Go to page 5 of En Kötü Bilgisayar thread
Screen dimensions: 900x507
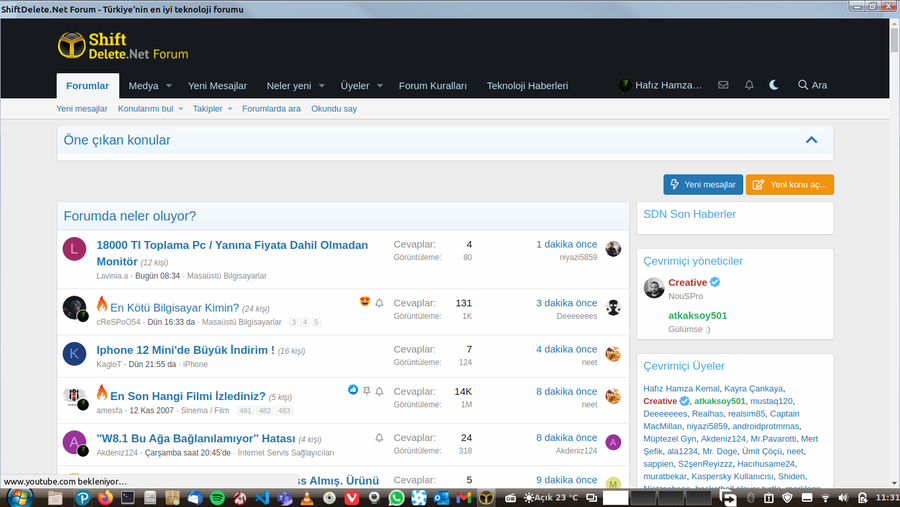point(316,322)
